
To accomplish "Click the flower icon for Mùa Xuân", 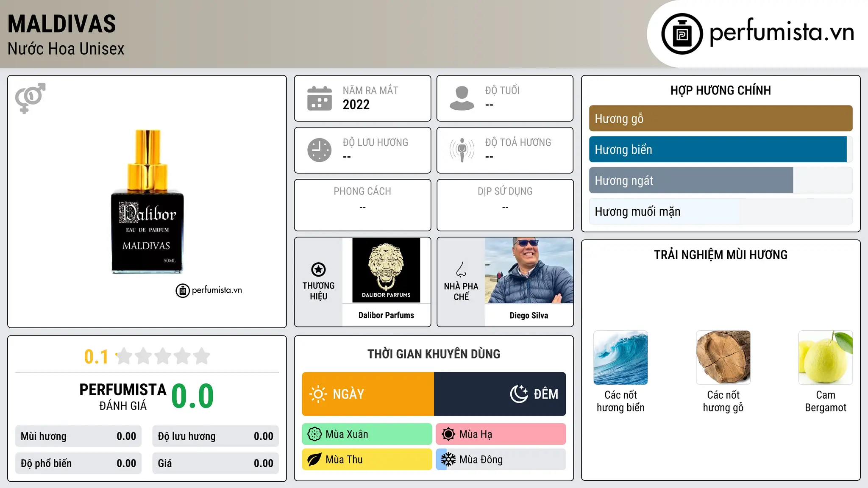I will point(314,434).
